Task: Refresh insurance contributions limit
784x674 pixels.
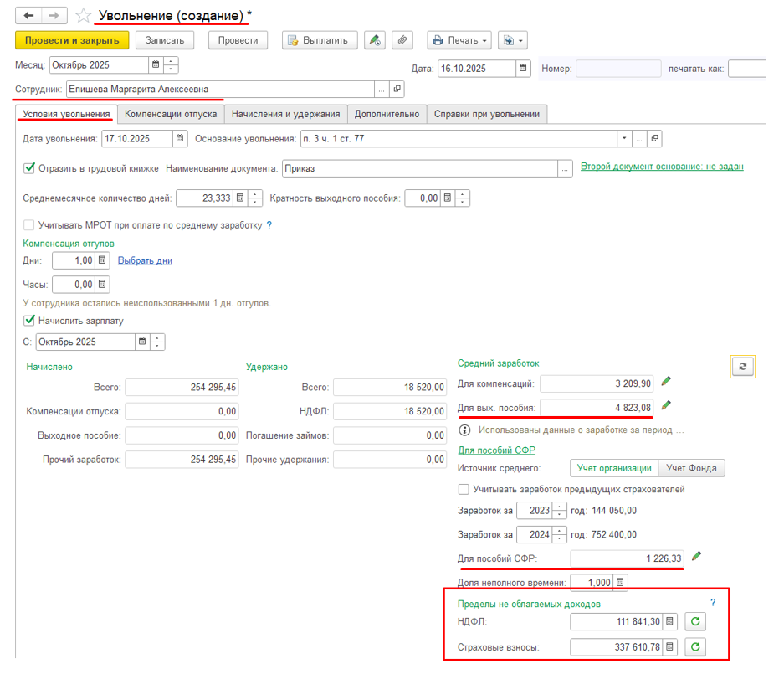Action: point(695,646)
